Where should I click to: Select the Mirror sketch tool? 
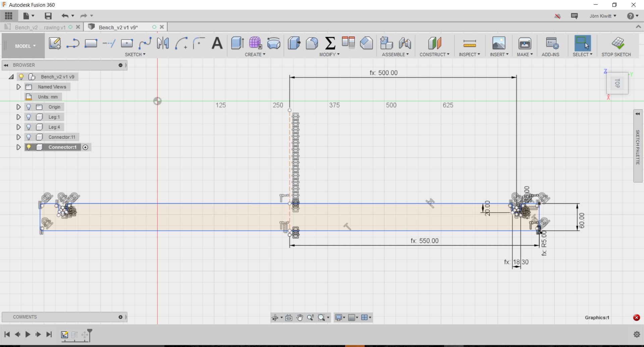click(x=163, y=43)
